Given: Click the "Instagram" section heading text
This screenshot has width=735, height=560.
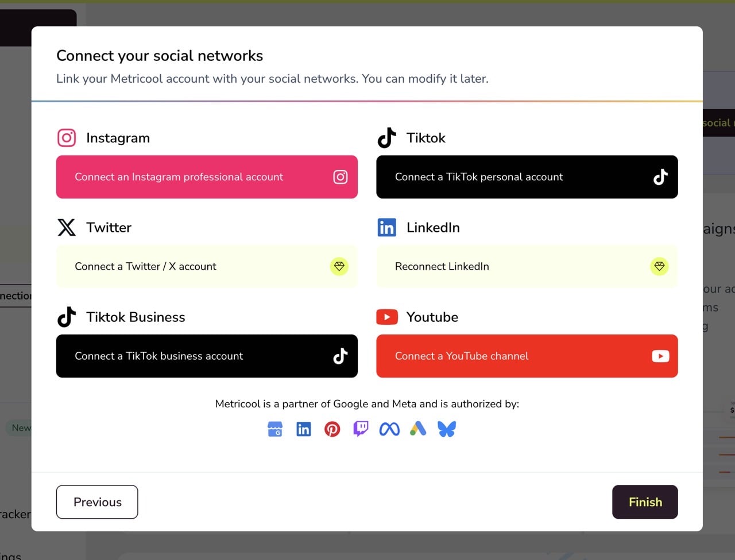Looking at the screenshot, I should [x=118, y=138].
